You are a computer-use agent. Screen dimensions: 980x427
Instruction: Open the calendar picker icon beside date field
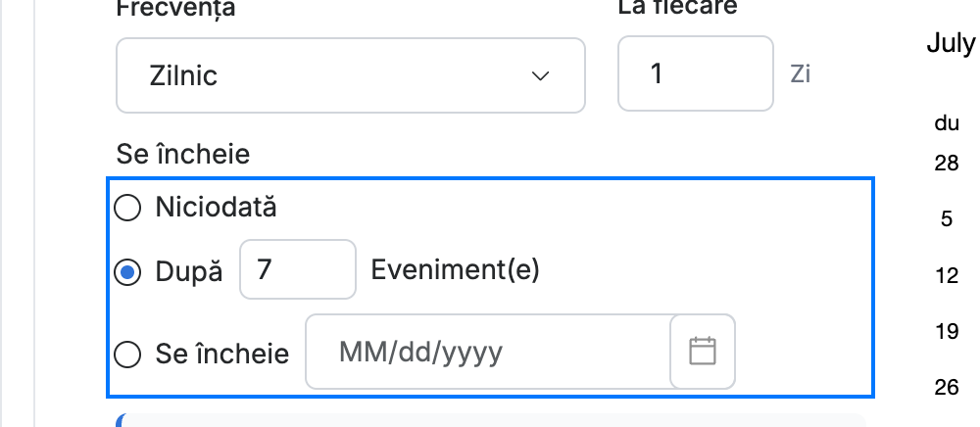[703, 352]
